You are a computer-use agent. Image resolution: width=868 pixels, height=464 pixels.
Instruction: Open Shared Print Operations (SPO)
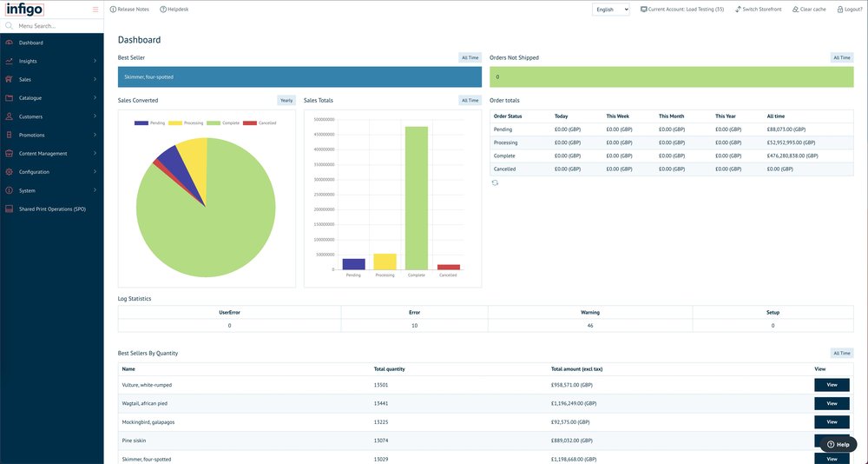coord(51,209)
